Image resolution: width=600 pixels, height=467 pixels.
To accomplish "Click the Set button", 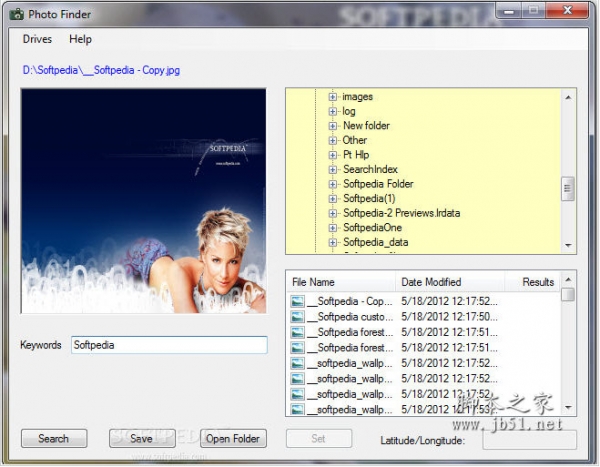I will point(318,439).
